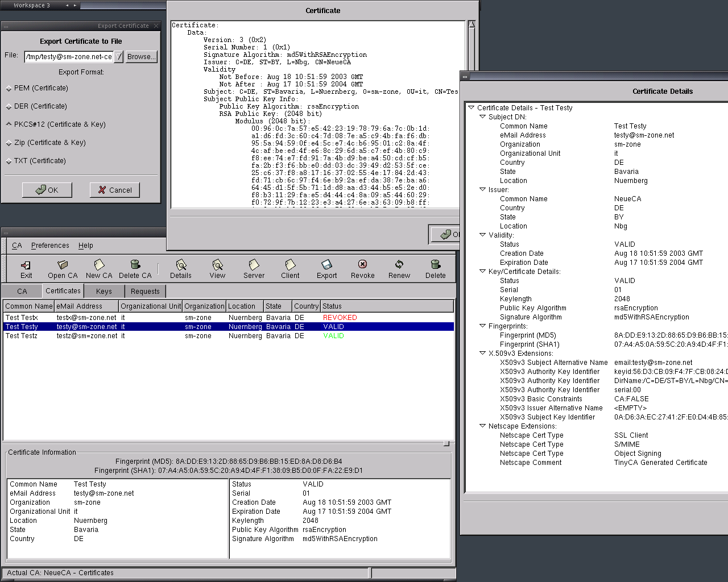The image size is (728, 582).
Task: Click the Browse... button
Action: 141,57
